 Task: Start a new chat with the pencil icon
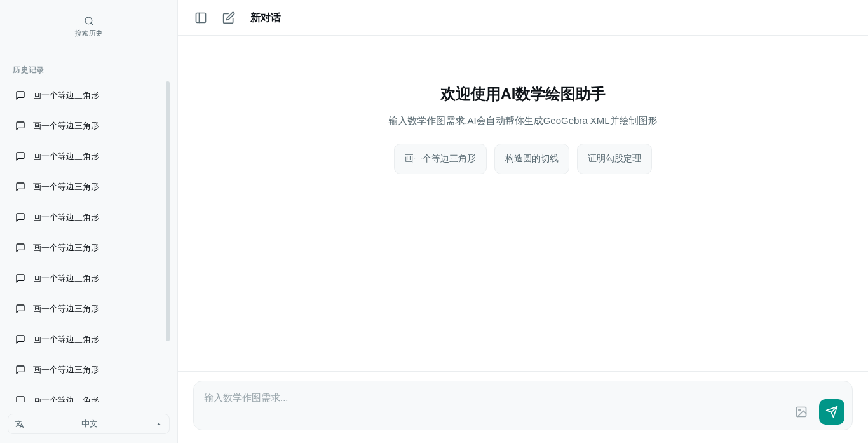click(229, 18)
